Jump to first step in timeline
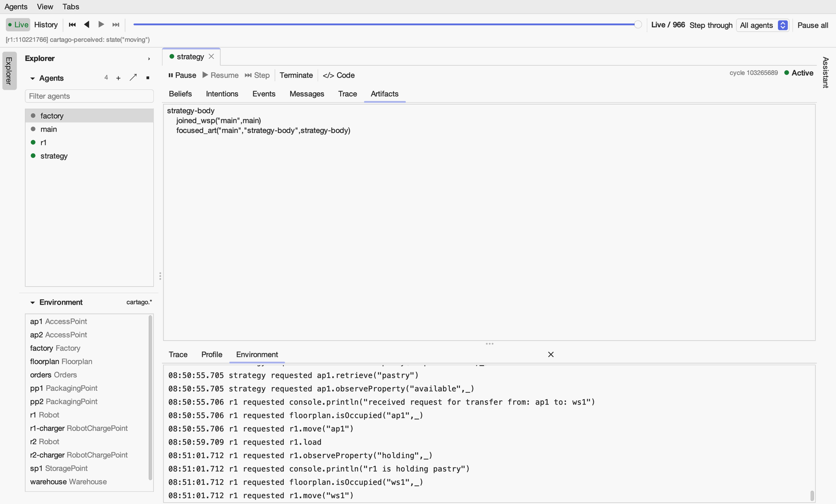 72,25
